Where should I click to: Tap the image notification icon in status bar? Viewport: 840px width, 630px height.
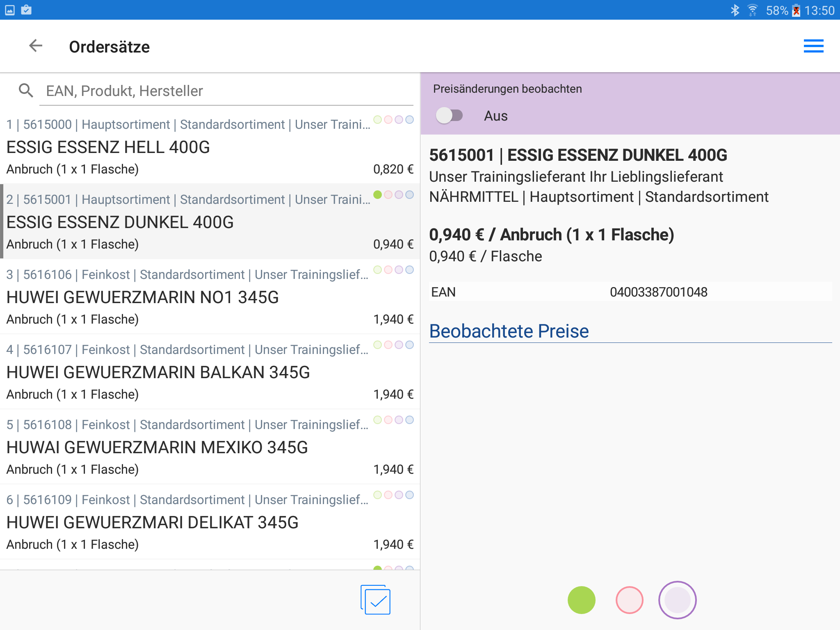(10, 10)
